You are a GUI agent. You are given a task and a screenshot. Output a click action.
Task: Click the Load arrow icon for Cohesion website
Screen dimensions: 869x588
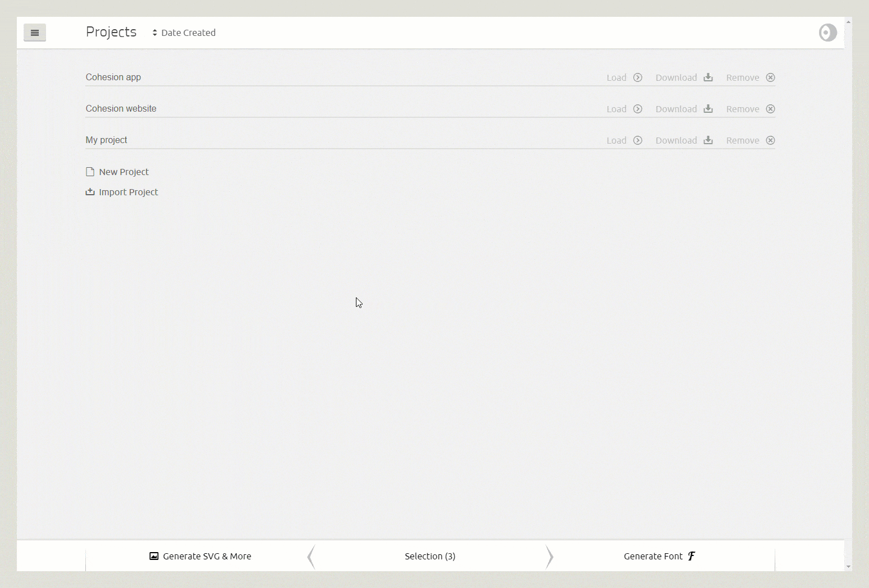(x=638, y=109)
